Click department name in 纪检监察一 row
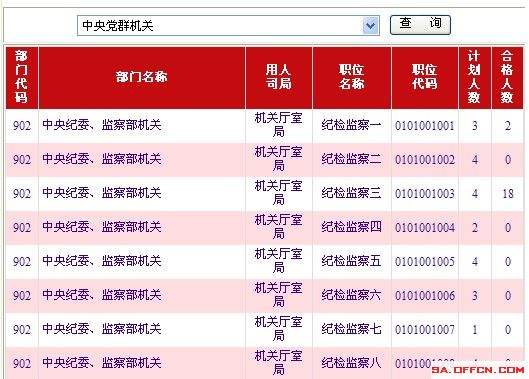 [102, 125]
